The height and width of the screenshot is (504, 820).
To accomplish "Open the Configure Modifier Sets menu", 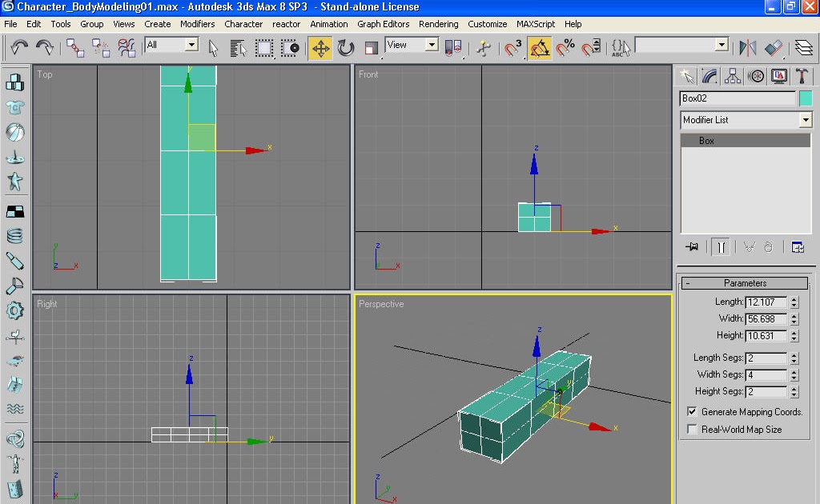I will [798, 246].
